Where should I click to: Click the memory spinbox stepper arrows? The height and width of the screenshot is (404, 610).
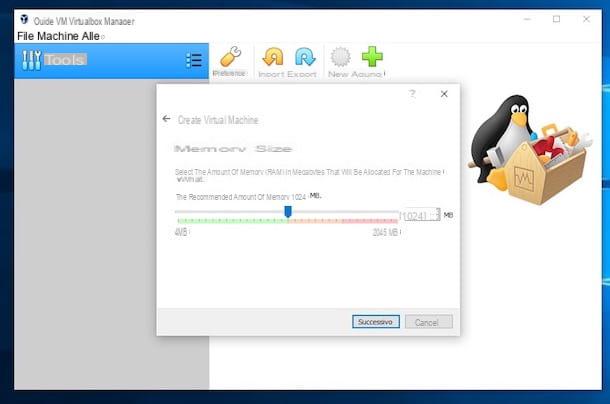point(438,215)
